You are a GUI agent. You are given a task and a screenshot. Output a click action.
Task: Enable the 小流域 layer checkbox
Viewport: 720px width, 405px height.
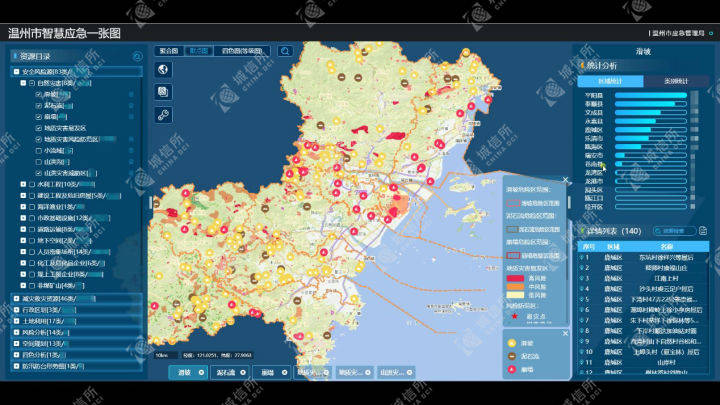(39, 151)
